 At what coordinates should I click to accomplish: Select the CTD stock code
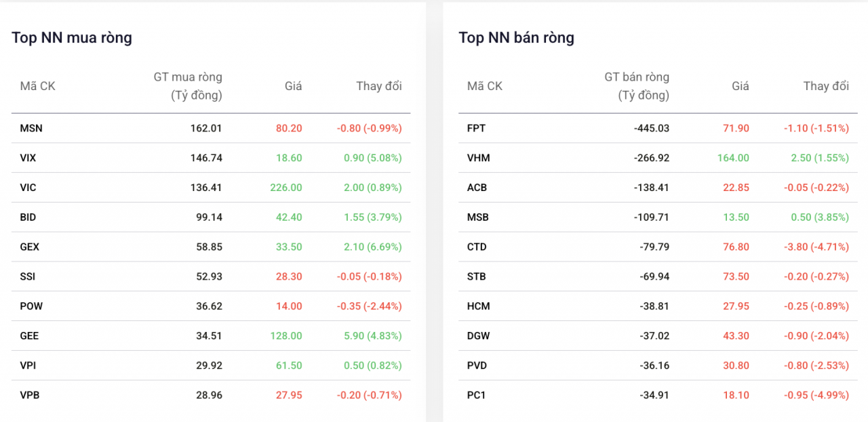pos(477,247)
